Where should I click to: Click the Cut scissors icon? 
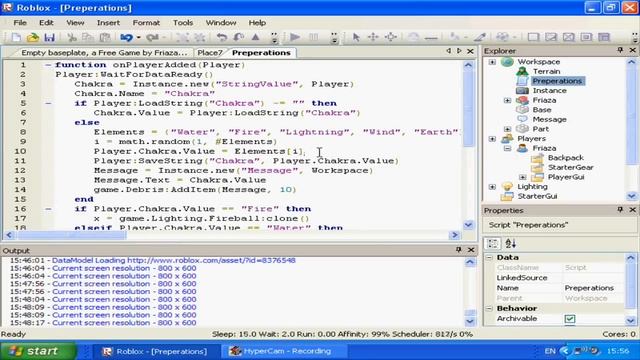[72, 38]
